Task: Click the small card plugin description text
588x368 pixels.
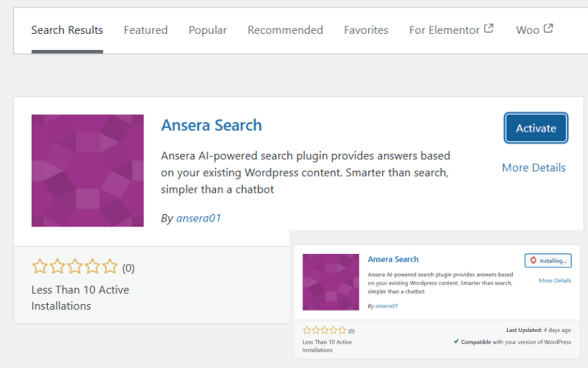Action: click(x=440, y=283)
